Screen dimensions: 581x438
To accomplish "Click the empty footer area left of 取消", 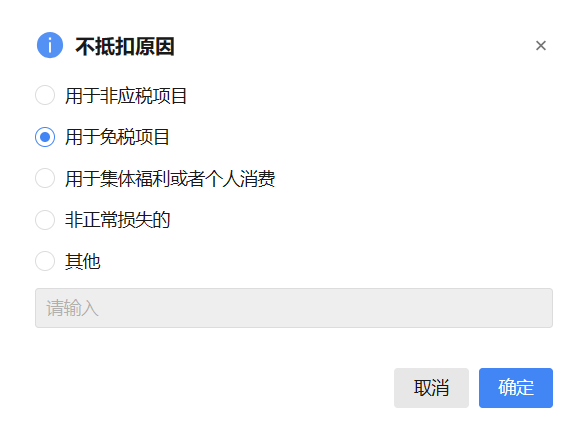I will (211, 388).
